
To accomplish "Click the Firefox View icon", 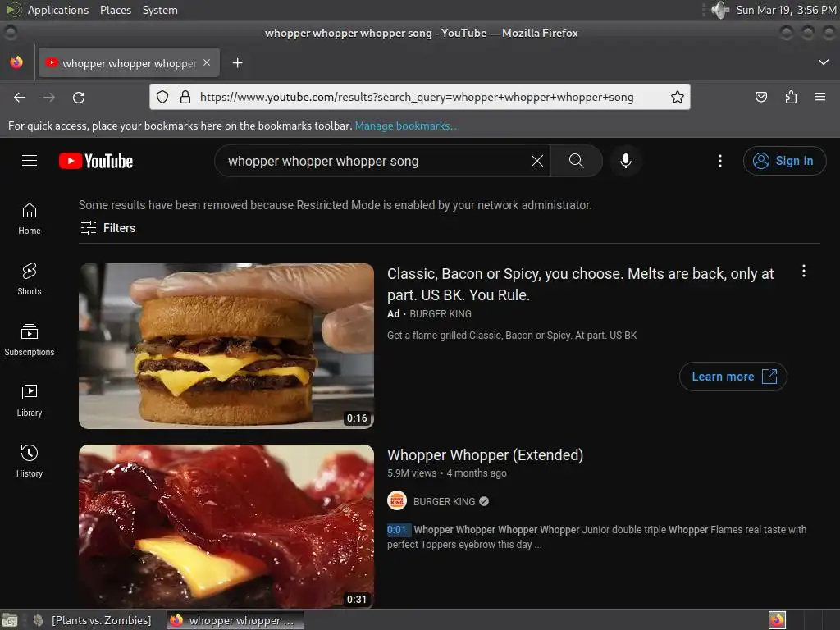I will pos(16,62).
